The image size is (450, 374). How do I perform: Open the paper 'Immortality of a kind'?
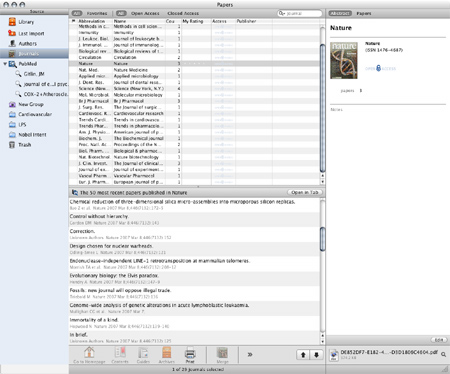point(194,323)
